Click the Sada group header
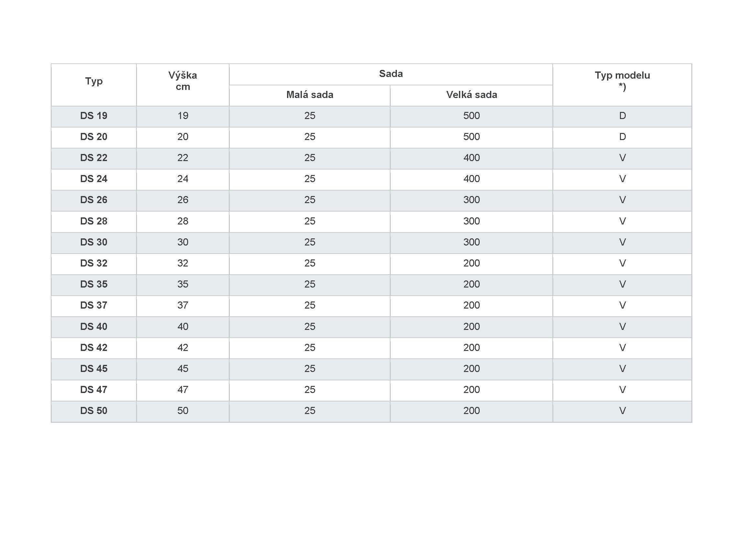This screenshot has width=756, height=535. 391,74
